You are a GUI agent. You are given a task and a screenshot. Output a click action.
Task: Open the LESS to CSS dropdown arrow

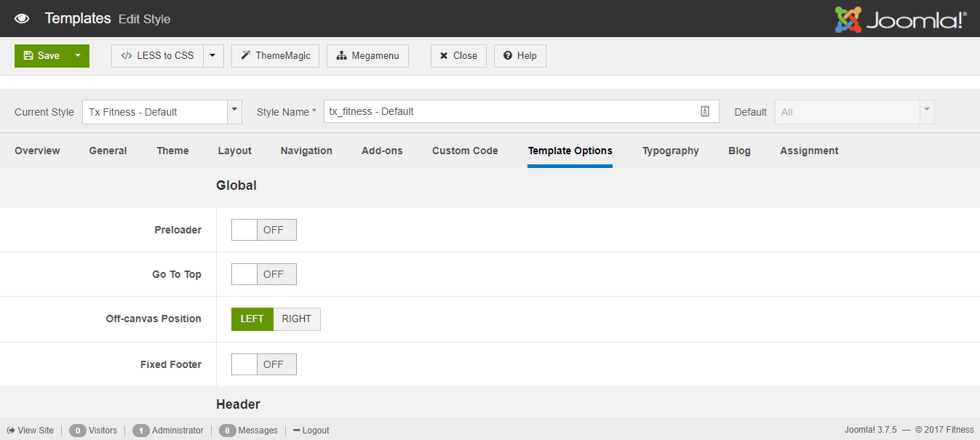click(x=212, y=56)
